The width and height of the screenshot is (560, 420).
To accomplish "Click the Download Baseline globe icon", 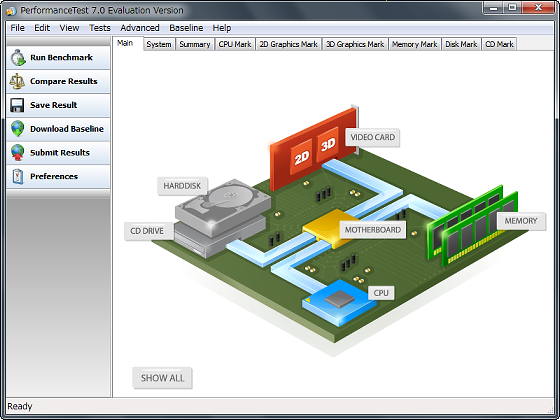I will pyautogui.click(x=18, y=129).
